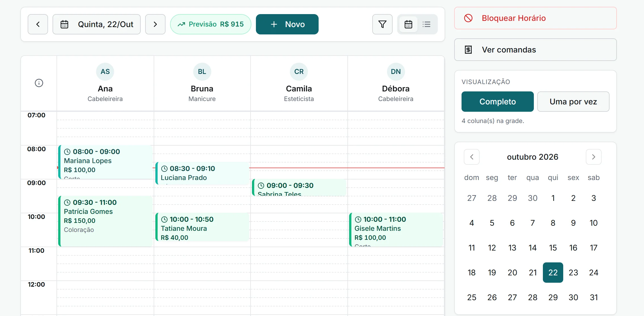Select day 15 in mini calendar

553,248
